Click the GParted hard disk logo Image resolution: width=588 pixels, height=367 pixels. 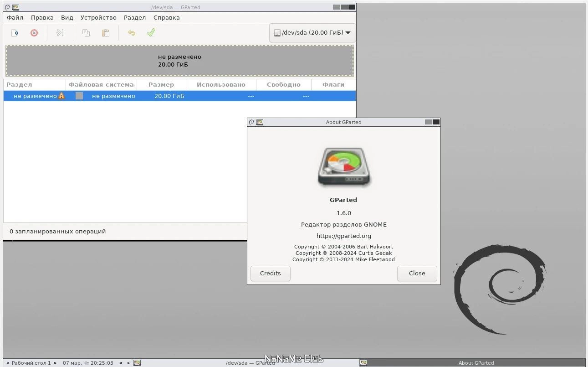(344, 167)
